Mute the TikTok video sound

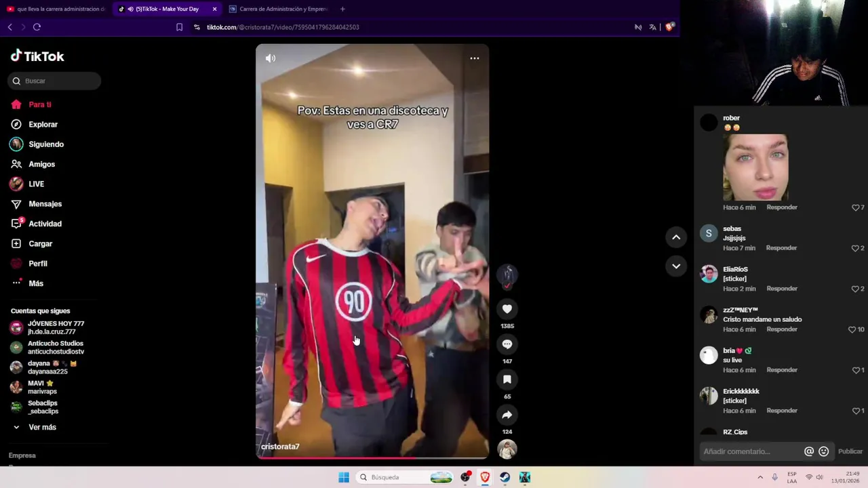[271, 58]
